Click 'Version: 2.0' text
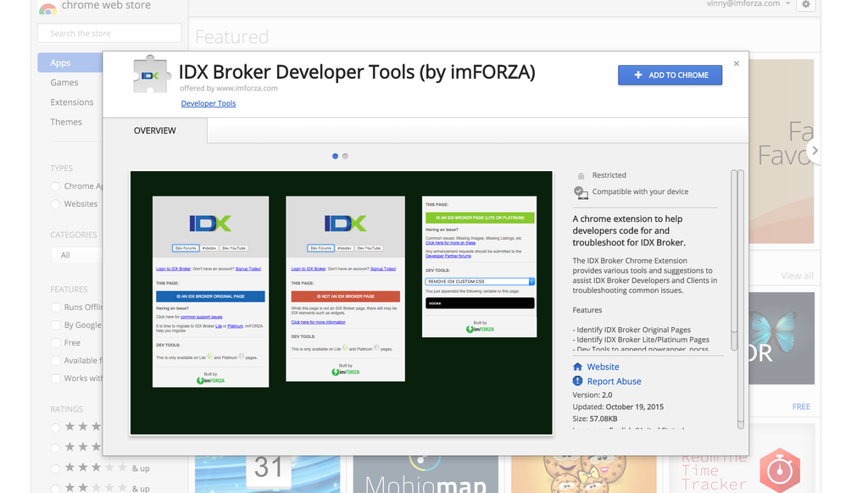The width and height of the screenshot is (868, 493). pos(593,395)
